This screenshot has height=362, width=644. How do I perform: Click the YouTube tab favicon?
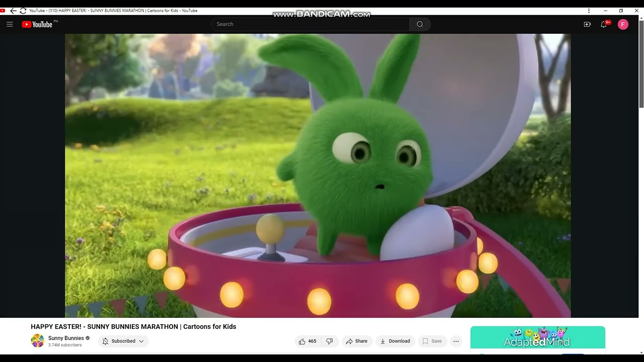point(3,11)
